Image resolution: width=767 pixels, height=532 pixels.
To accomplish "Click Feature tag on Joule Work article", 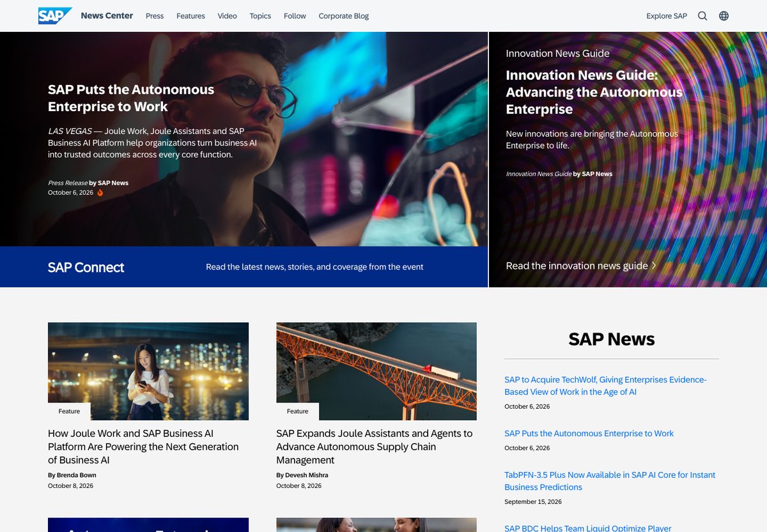I will tap(69, 411).
